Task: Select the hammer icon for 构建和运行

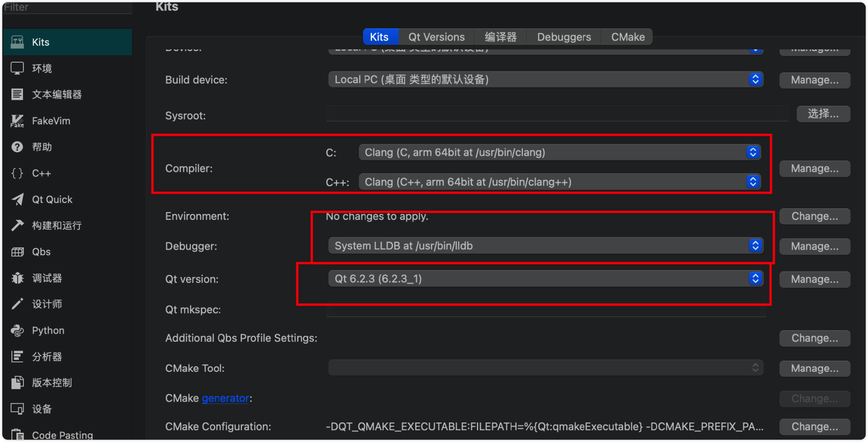Action: click(x=17, y=226)
